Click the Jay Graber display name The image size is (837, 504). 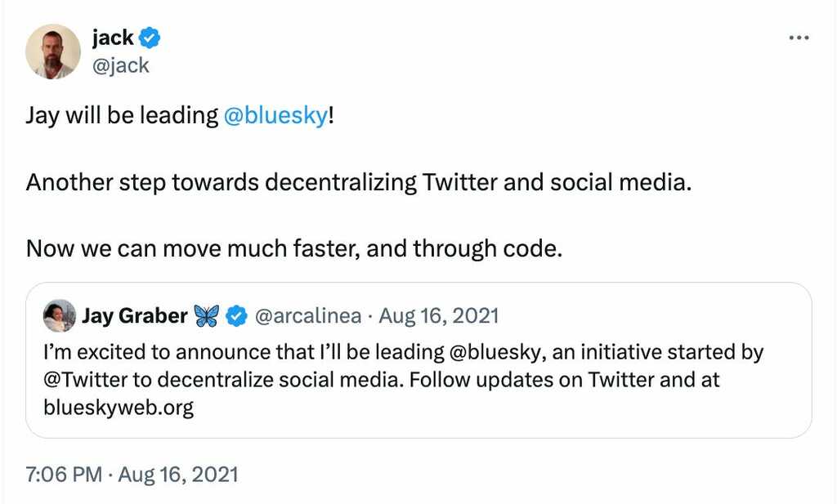[134, 316]
